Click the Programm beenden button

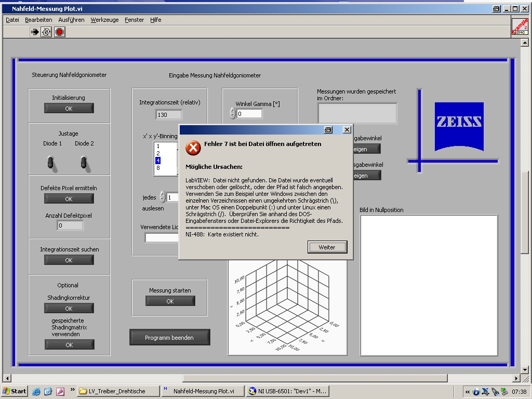(169, 337)
